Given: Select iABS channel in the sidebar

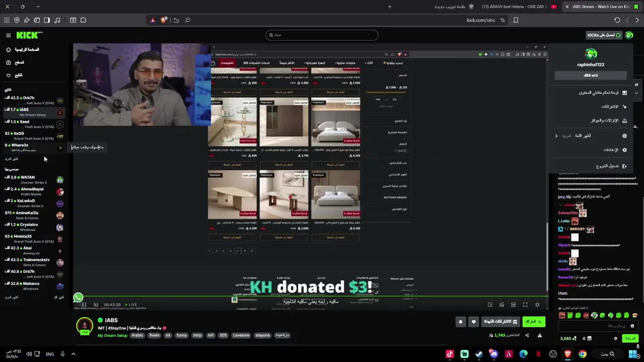Looking at the screenshot, I should pyautogui.click(x=34, y=112).
